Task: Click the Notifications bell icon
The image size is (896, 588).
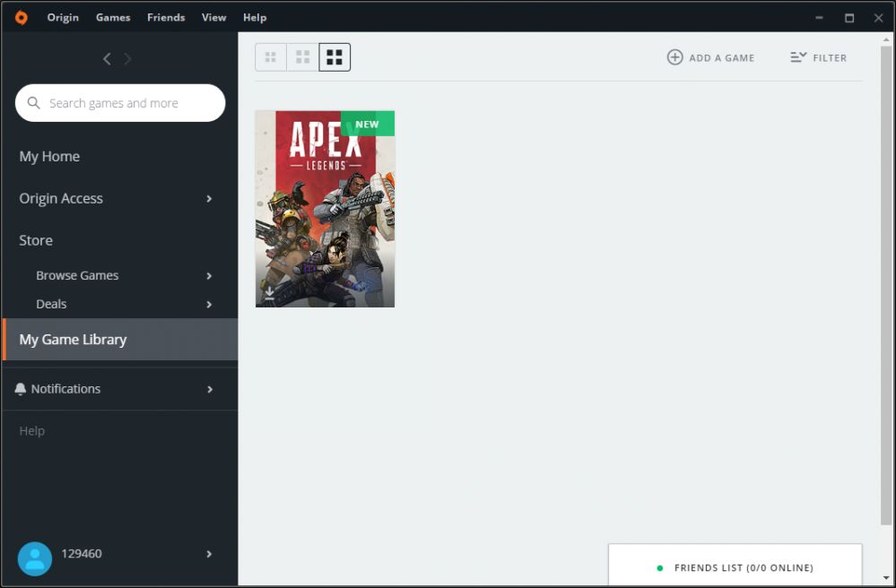Action: pyautogui.click(x=20, y=389)
